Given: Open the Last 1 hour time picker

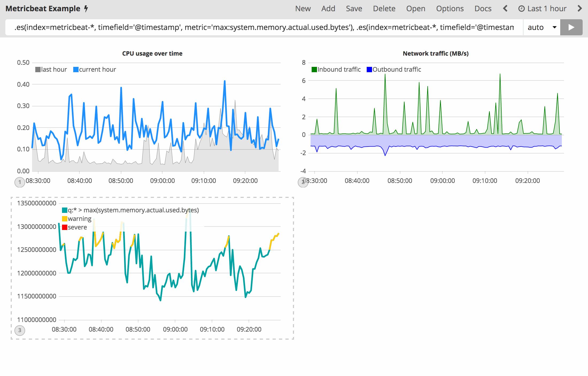Looking at the screenshot, I should [547, 9].
